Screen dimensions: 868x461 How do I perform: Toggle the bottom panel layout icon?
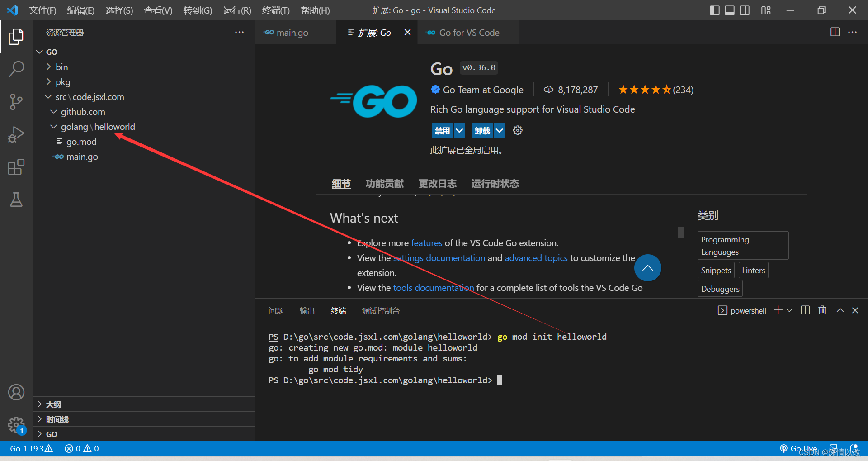pyautogui.click(x=730, y=10)
